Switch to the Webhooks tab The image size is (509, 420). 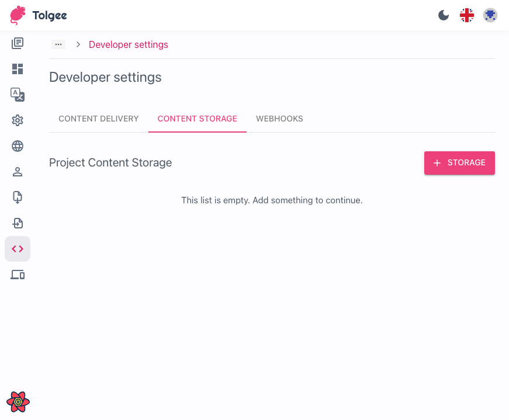point(279,119)
